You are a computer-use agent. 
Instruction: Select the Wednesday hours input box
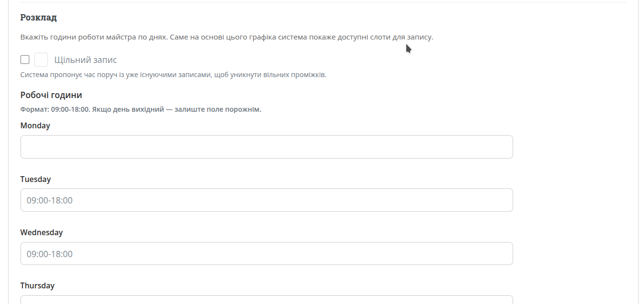click(267, 254)
